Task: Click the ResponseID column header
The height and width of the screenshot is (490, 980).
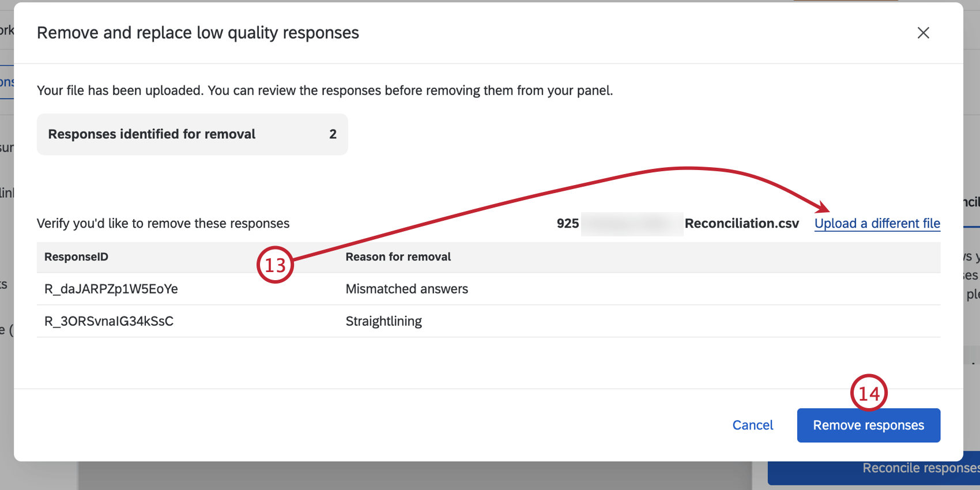Action: pyautogui.click(x=76, y=257)
